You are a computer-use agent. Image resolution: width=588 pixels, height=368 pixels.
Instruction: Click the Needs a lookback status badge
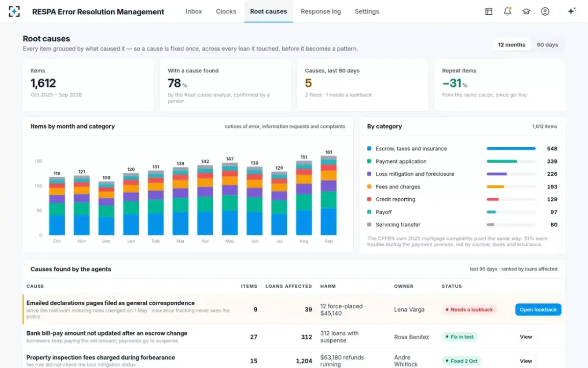tap(468, 310)
